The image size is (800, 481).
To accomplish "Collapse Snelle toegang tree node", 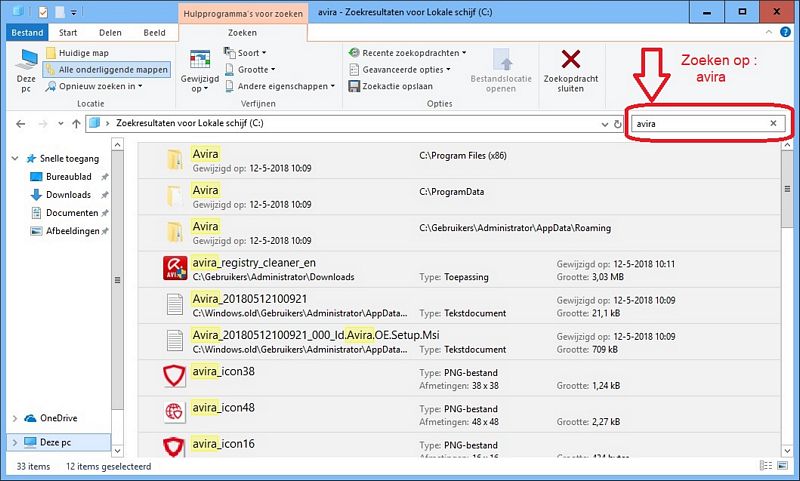I will [x=15, y=159].
